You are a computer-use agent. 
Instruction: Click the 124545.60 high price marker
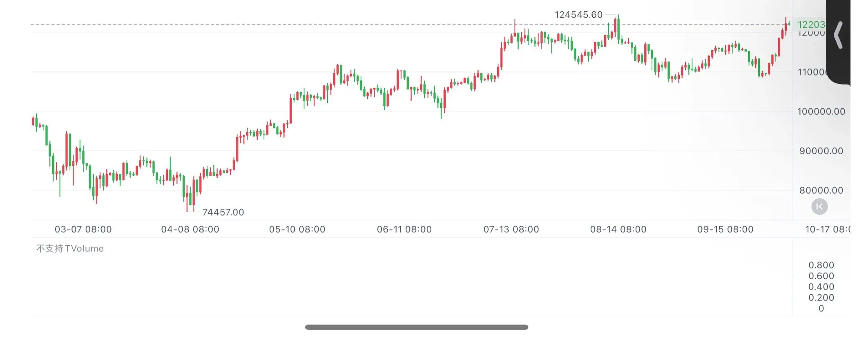tap(578, 15)
